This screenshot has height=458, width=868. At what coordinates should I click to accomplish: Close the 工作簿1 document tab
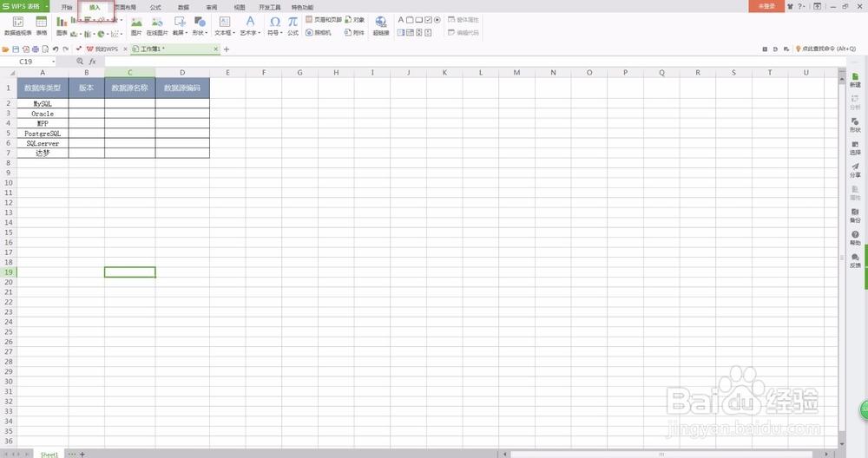point(216,49)
